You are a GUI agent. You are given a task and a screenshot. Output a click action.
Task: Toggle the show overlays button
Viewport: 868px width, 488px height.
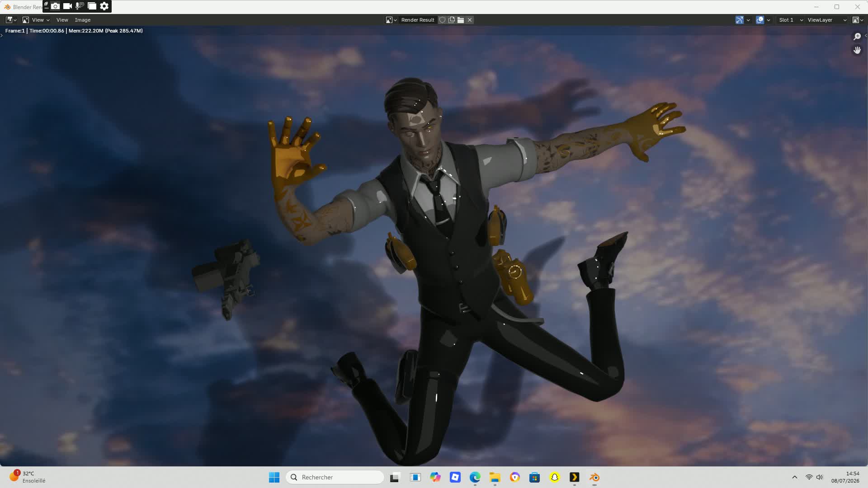point(760,20)
